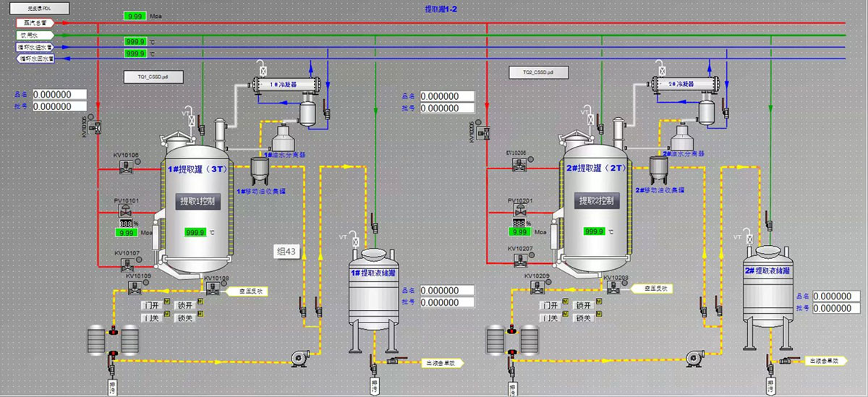Click valve KV10206 icon

point(519,164)
